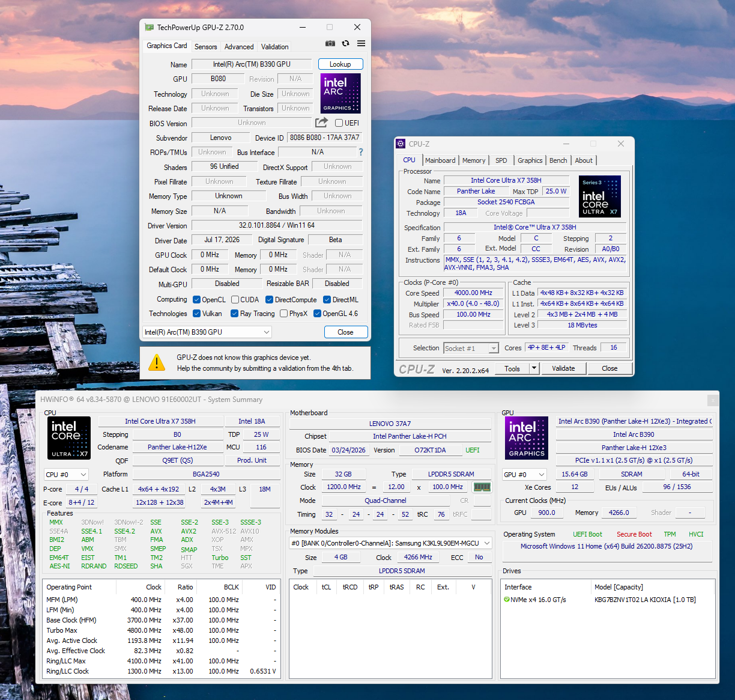735x700 pixels.
Task: Click the Multiplier x40.0 value in CPU-Z
Action: 473,303
